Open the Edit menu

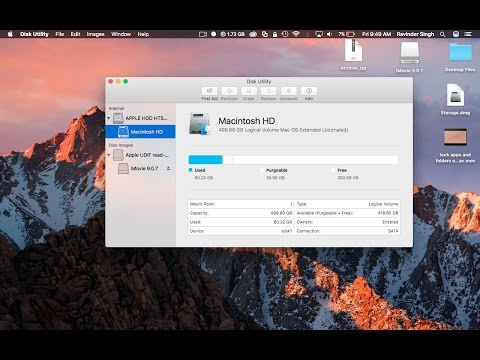coord(75,34)
